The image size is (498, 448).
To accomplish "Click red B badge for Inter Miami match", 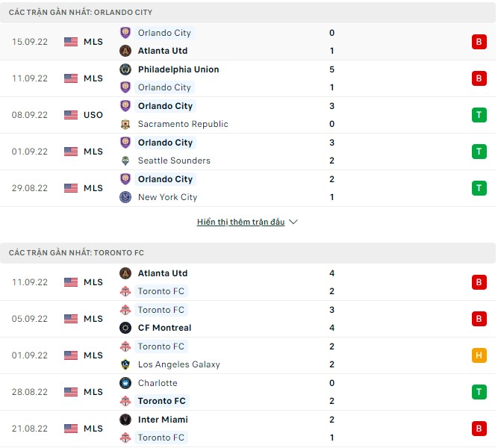I will point(478,429).
